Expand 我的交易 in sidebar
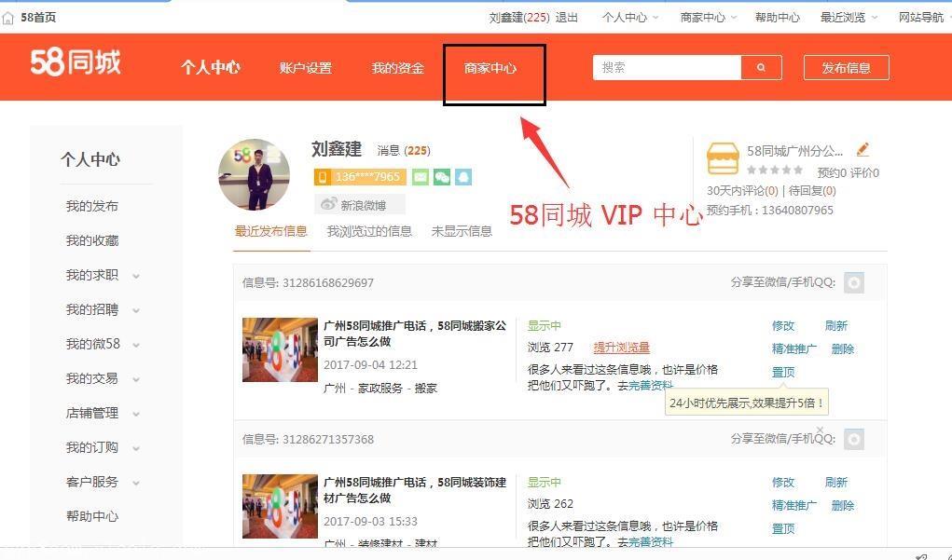The image size is (952, 560). [136, 380]
